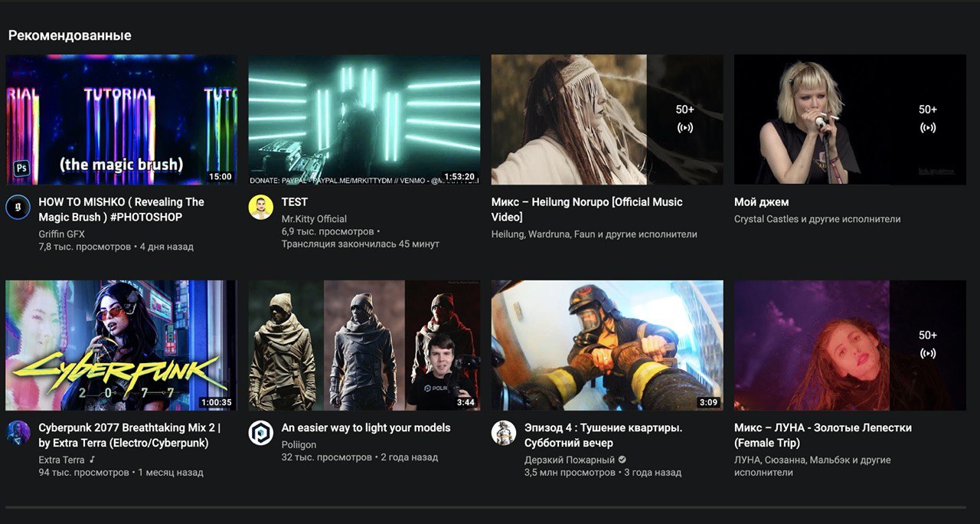Click the 3:09 duration badge

[x=708, y=402]
